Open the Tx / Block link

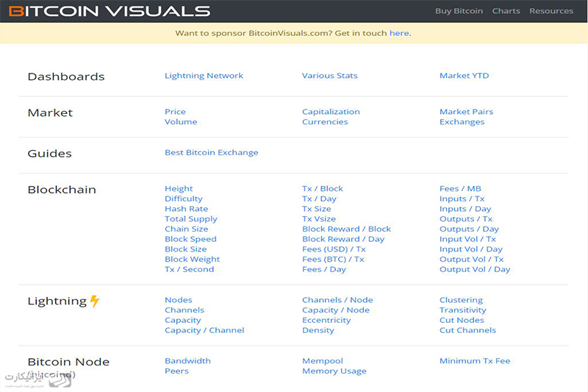tap(323, 189)
